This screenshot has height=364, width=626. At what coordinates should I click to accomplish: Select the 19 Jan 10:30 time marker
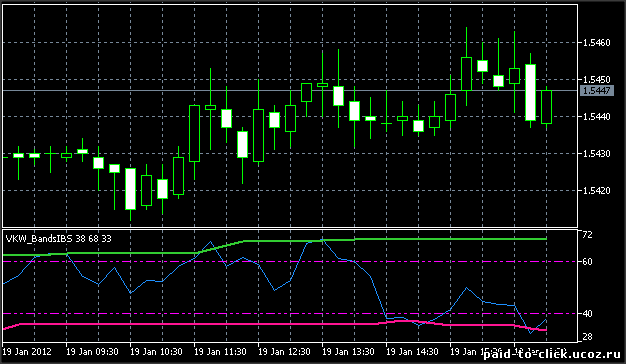[156, 352]
